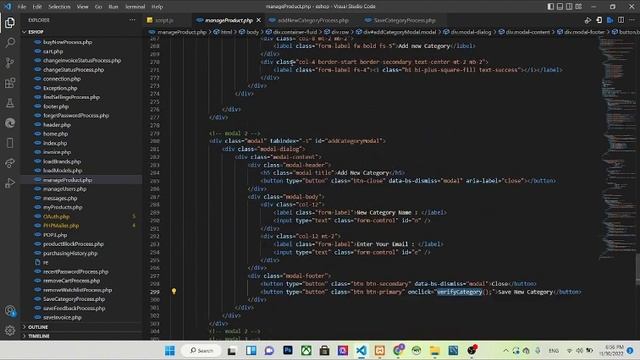Open index.php in the explorer
640x360 pixels.
(x=55, y=143)
